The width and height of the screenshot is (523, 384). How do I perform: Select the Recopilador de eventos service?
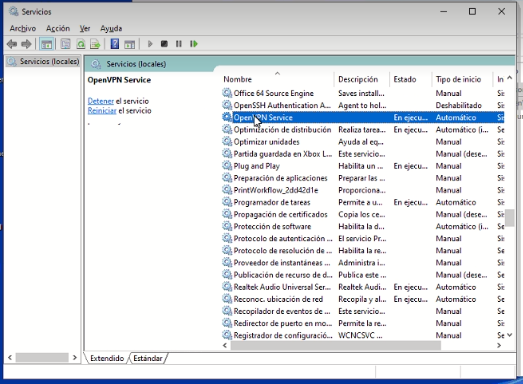coord(363,311)
